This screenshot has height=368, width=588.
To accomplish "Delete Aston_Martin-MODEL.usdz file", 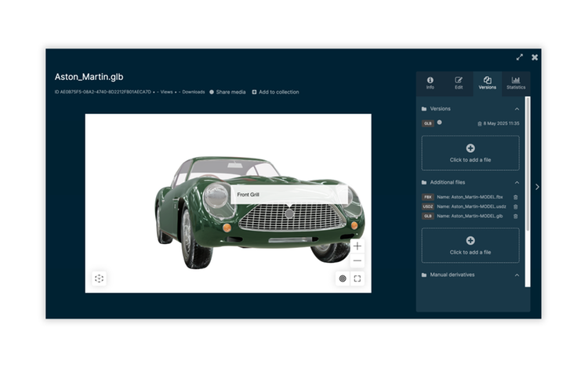I will [x=516, y=206].
